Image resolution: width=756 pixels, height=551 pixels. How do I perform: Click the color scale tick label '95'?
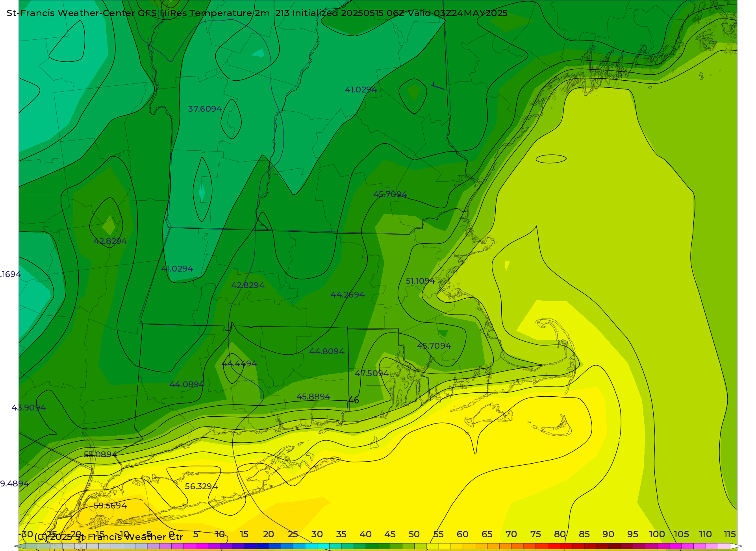point(633,534)
